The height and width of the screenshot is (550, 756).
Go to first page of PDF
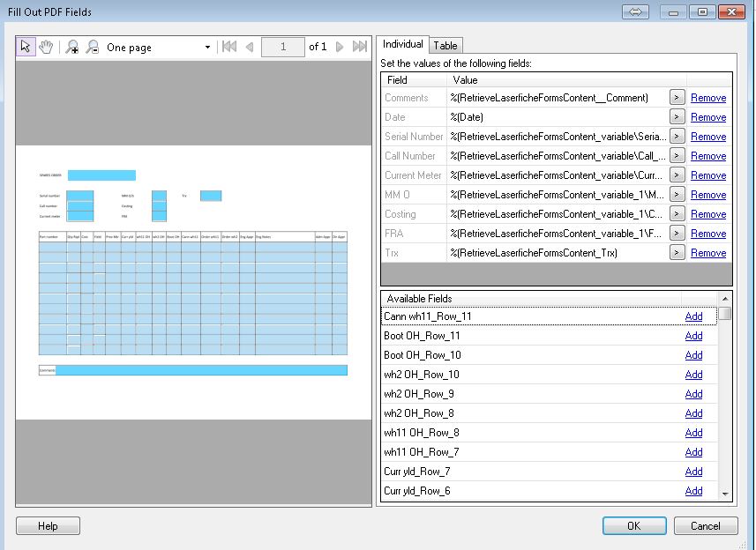tap(229, 47)
